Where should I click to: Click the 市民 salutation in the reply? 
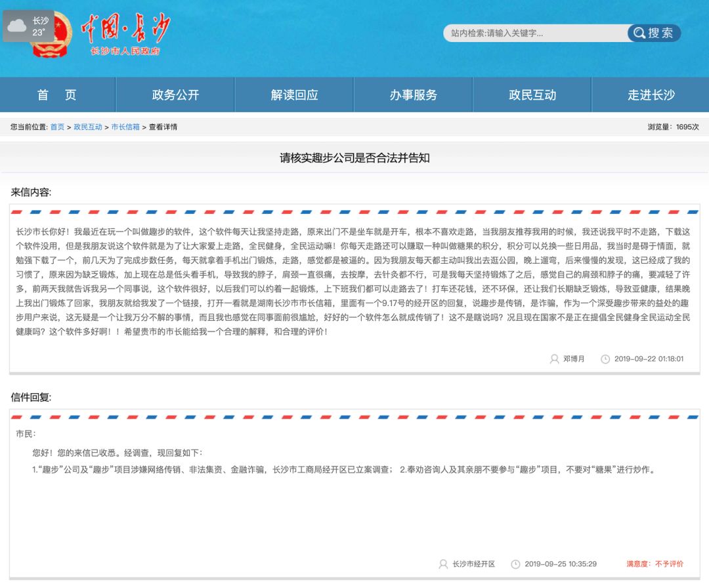26,434
